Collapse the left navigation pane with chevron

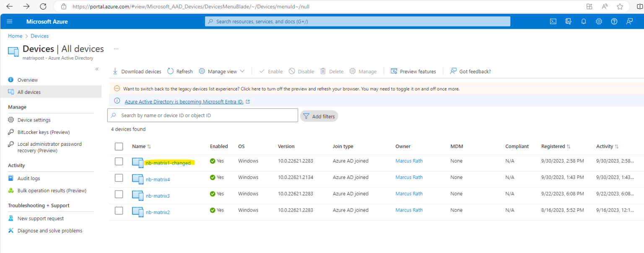[x=97, y=69]
